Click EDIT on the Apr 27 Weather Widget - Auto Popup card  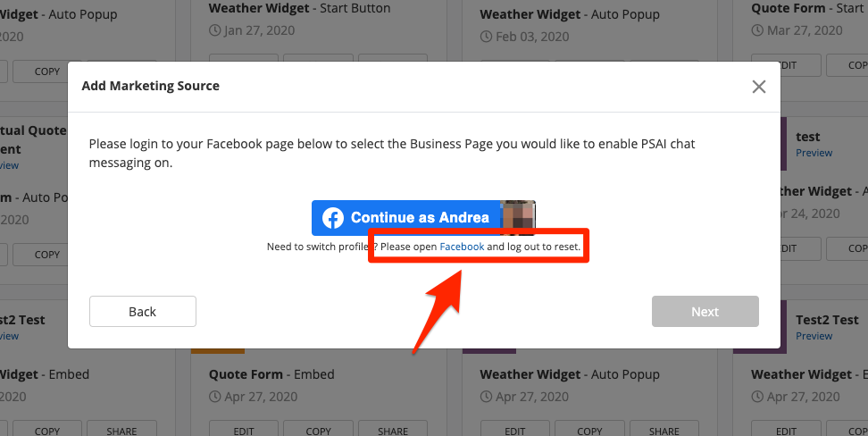point(515,431)
